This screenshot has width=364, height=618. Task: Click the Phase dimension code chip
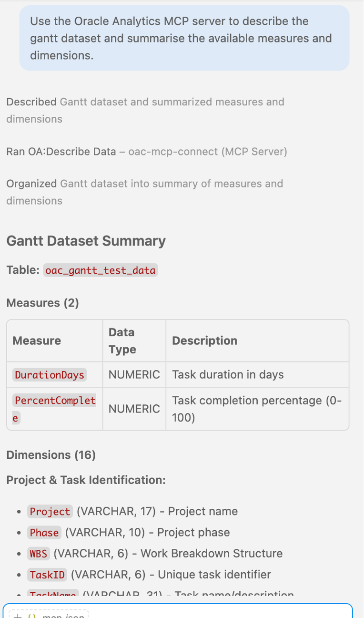tap(44, 533)
